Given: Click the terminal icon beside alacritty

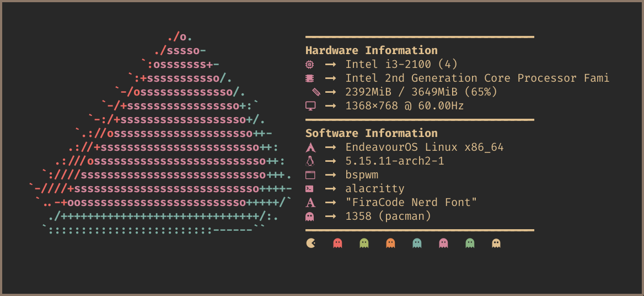Looking at the screenshot, I should coord(310,189).
